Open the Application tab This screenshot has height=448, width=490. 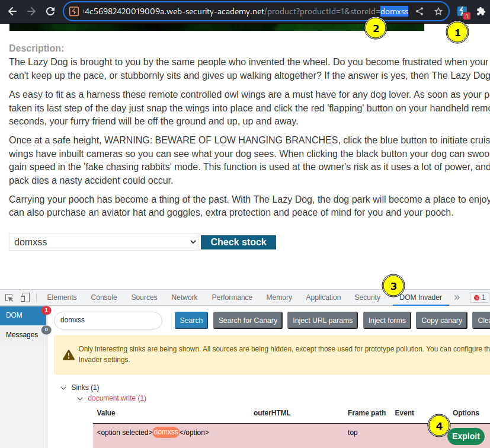(324, 297)
